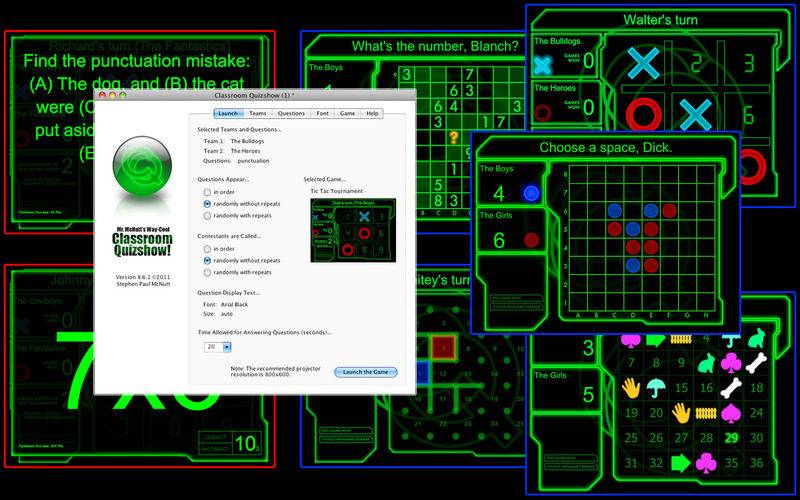The height and width of the screenshot is (500, 800).
Task: Click the red piece at F6 on Dick's board
Action: (669, 211)
